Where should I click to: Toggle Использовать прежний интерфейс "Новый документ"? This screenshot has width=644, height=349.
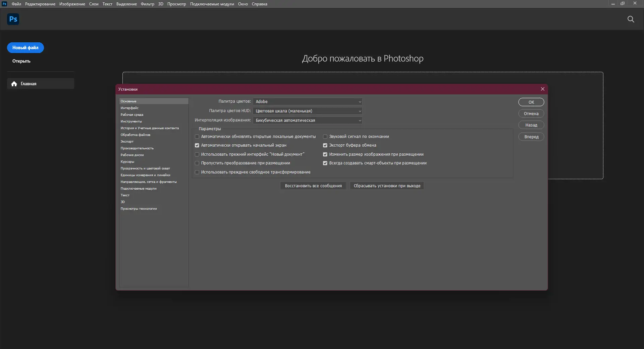[197, 154]
